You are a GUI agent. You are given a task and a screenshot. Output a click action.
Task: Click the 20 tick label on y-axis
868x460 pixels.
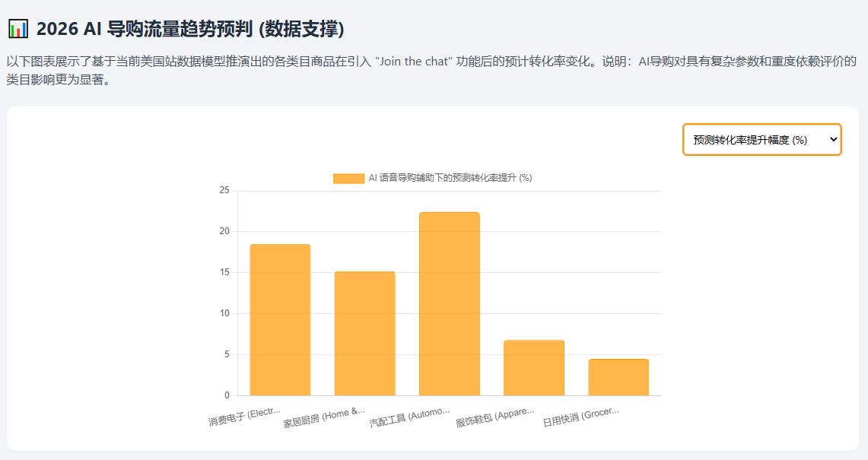click(x=224, y=231)
